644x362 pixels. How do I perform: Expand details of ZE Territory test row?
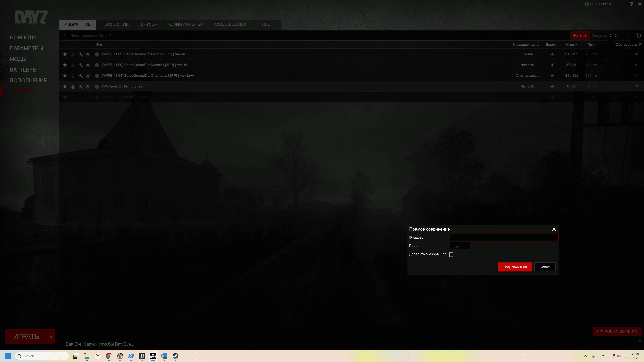click(x=636, y=86)
